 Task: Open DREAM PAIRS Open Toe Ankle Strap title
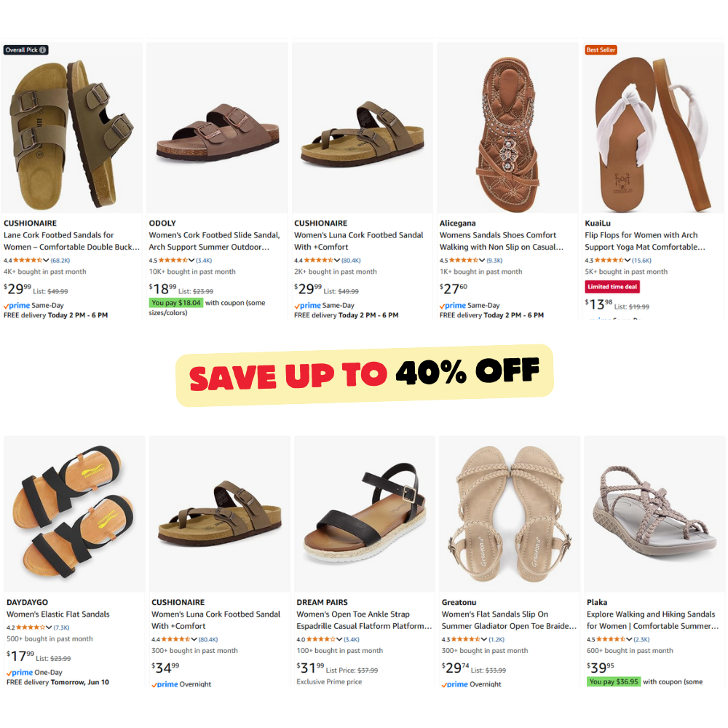click(x=364, y=620)
